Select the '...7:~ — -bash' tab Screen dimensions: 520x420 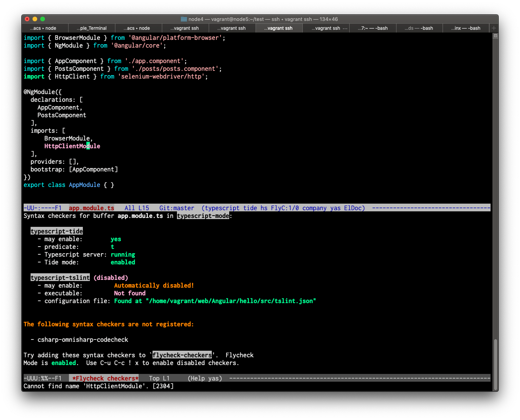click(x=373, y=28)
